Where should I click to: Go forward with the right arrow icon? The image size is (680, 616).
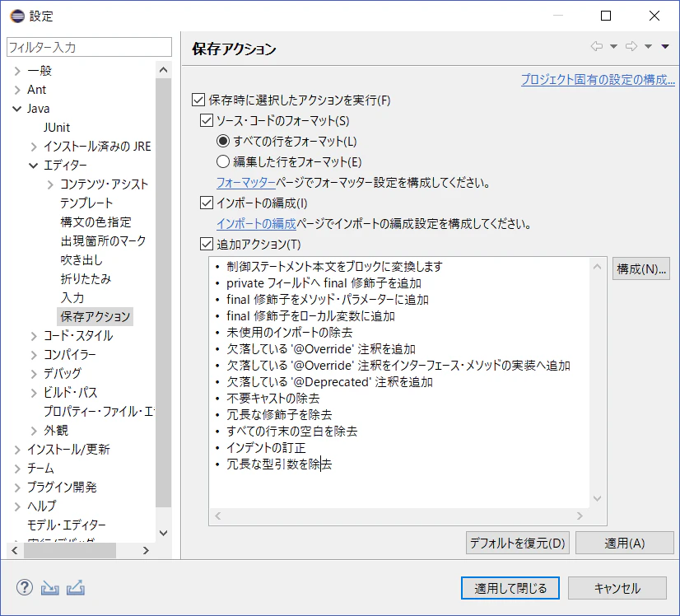click(631, 46)
